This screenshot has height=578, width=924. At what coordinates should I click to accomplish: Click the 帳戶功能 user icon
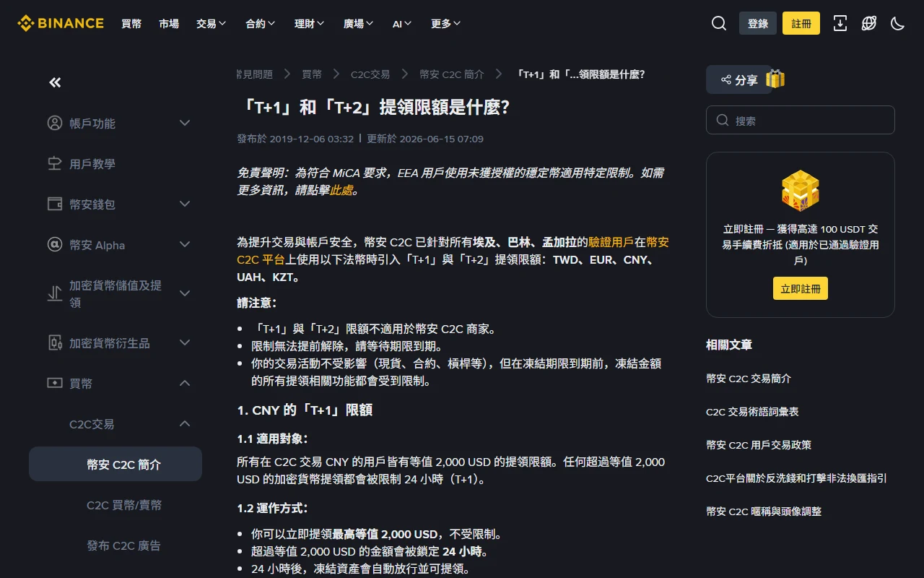tap(55, 123)
